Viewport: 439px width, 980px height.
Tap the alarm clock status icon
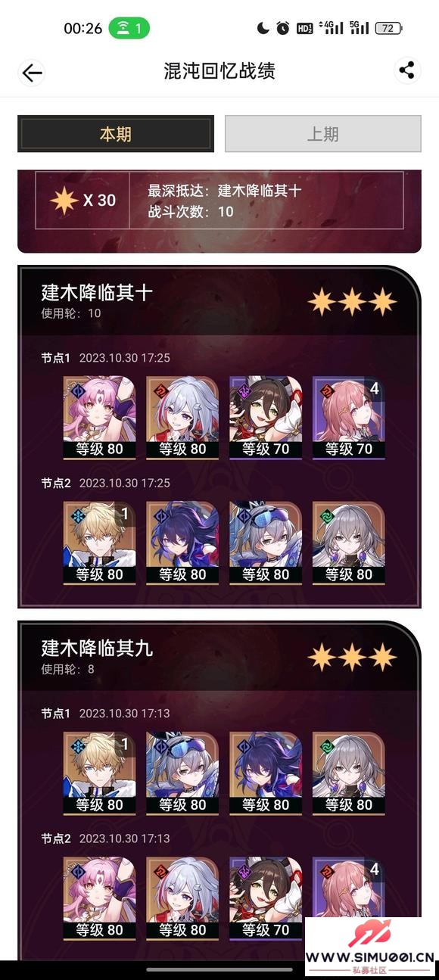(282, 28)
